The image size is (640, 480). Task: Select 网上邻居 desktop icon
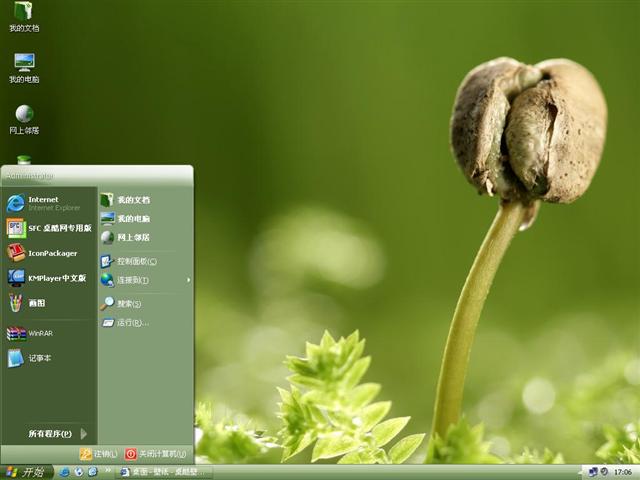[24, 116]
